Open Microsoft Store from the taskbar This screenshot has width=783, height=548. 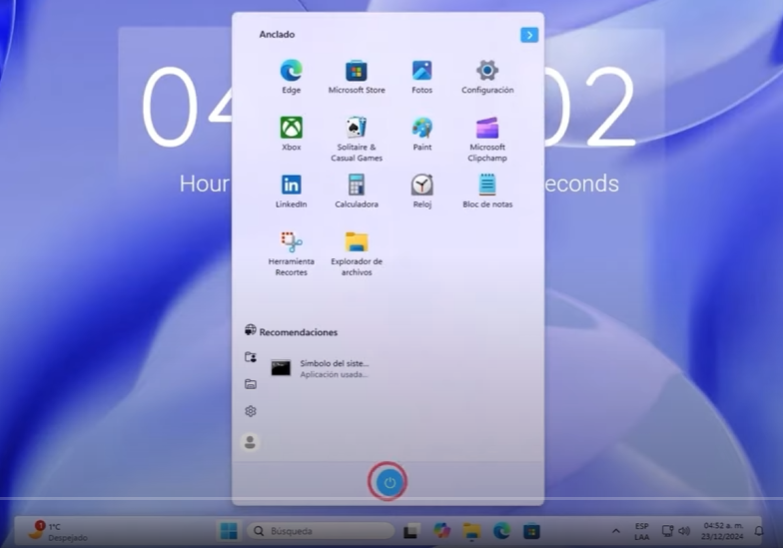point(532,531)
